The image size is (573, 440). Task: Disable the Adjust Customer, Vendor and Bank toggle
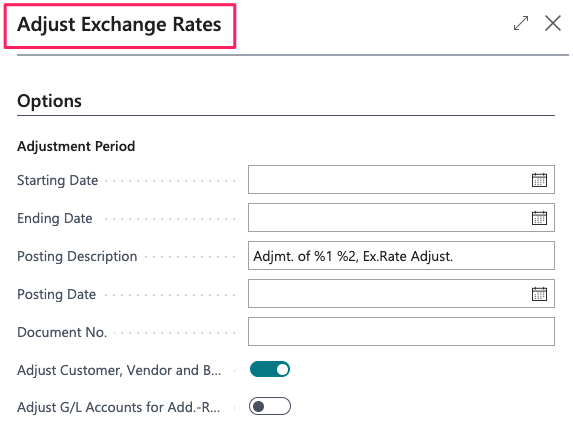click(270, 369)
